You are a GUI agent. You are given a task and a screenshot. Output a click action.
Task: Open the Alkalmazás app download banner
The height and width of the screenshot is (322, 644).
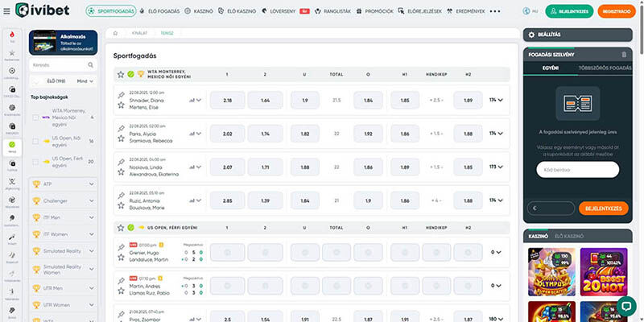64,43
